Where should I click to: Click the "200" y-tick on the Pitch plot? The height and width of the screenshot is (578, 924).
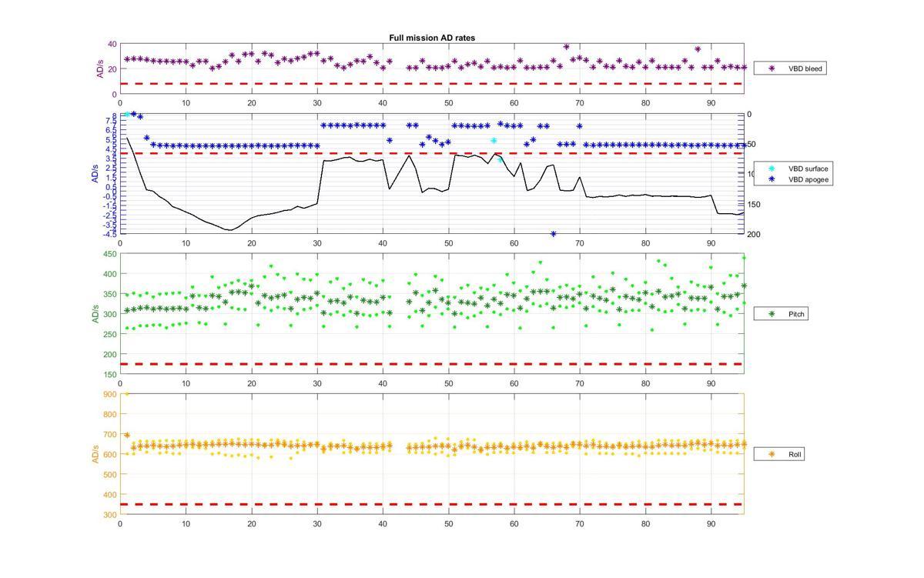[x=110, y=354]
